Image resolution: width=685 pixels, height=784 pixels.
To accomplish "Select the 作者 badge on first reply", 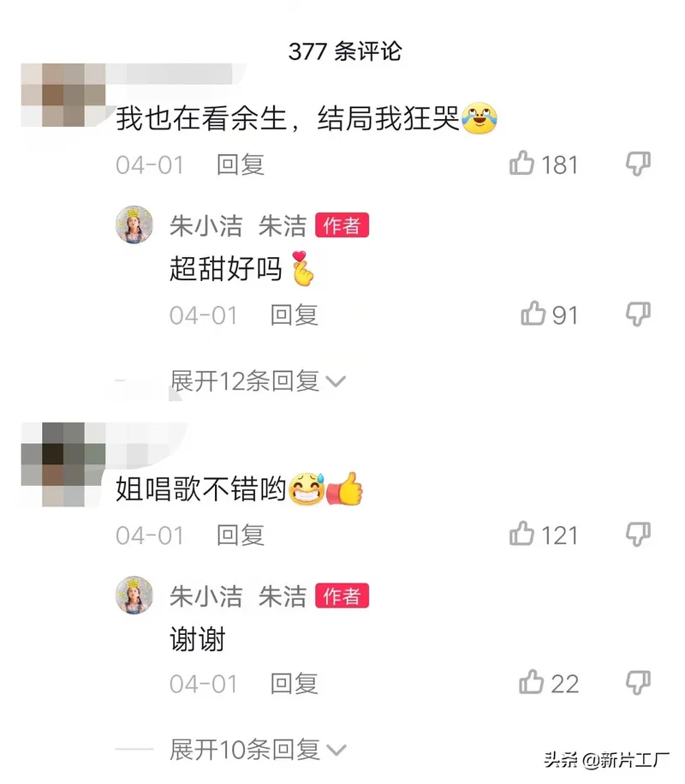I will click(x=342, y=225).
